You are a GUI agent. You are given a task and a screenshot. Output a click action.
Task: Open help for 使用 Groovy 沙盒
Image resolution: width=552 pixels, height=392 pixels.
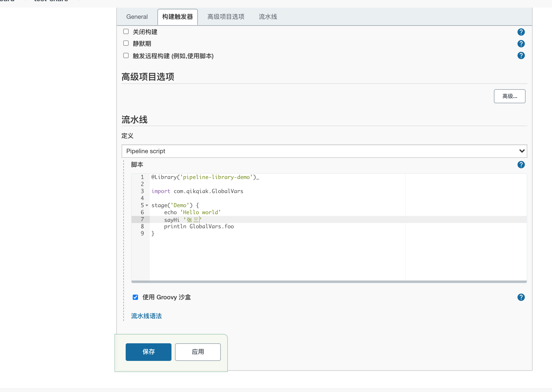pos(521,297)
